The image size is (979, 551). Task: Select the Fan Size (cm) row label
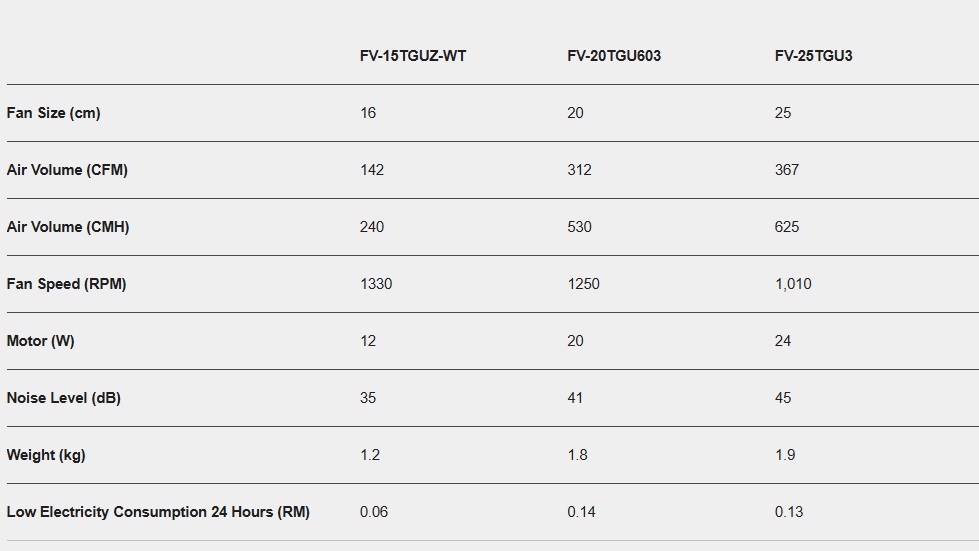click(53, 113)
